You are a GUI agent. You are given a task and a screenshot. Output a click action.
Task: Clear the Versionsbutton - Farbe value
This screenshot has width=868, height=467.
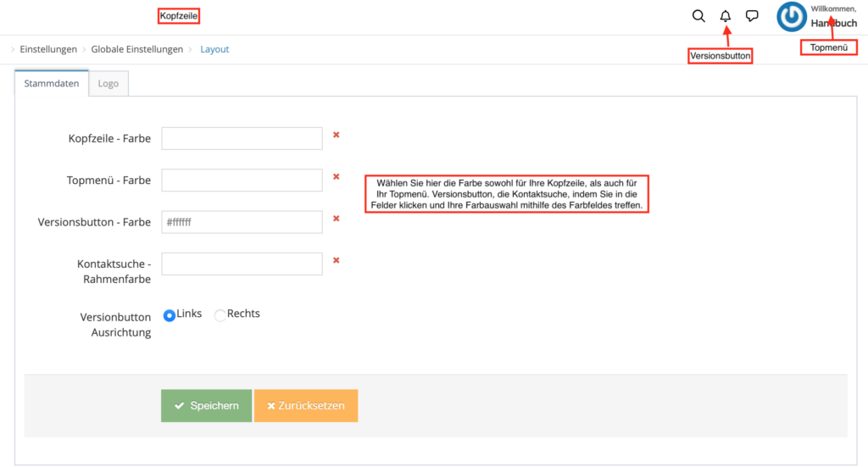(x=336, y=219)
